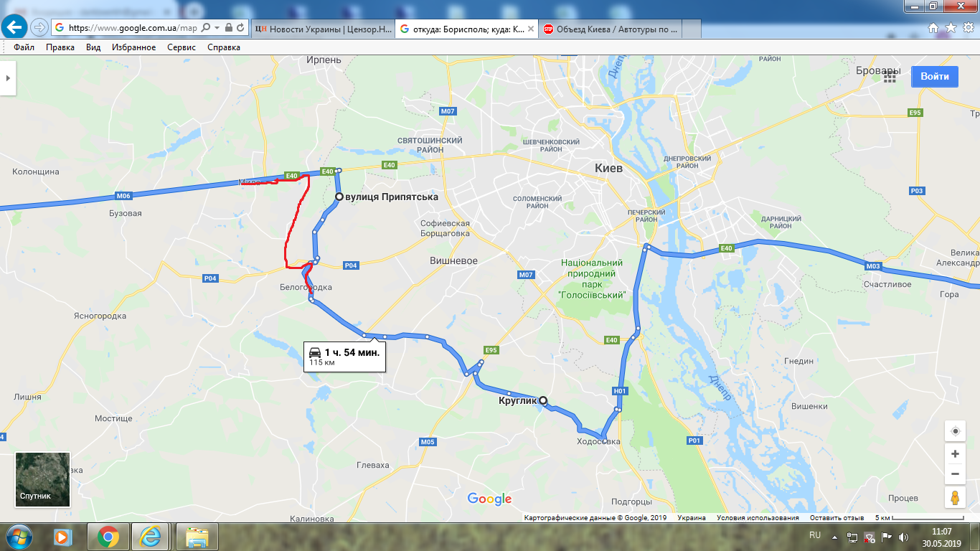Click the Войти sign-in button
The image size is (980, 551).
(935, 76)
